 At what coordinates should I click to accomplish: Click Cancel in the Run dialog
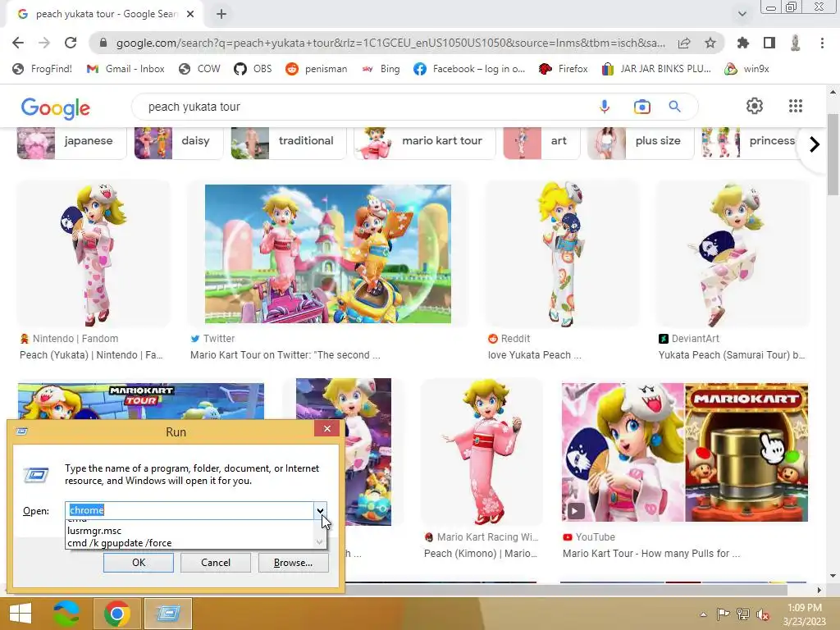(x=216, y=563)
